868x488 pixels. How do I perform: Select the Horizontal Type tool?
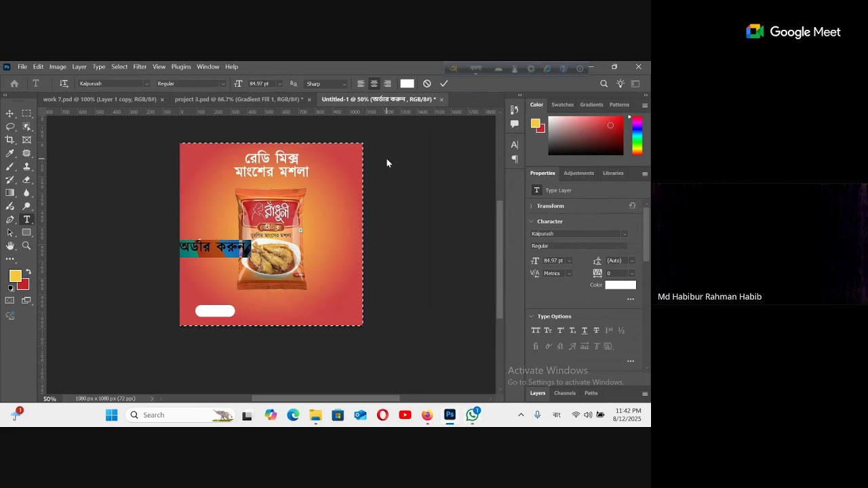tap(26, 220)
